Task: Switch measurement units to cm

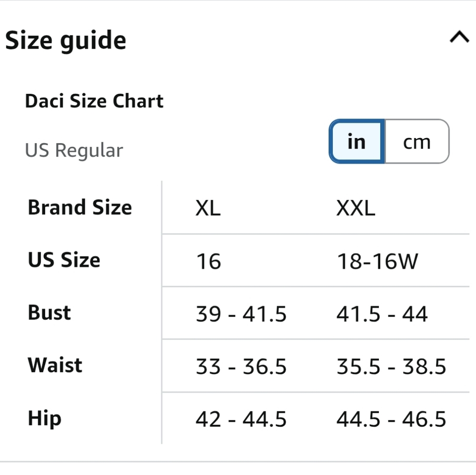Action: pos(417,141)
